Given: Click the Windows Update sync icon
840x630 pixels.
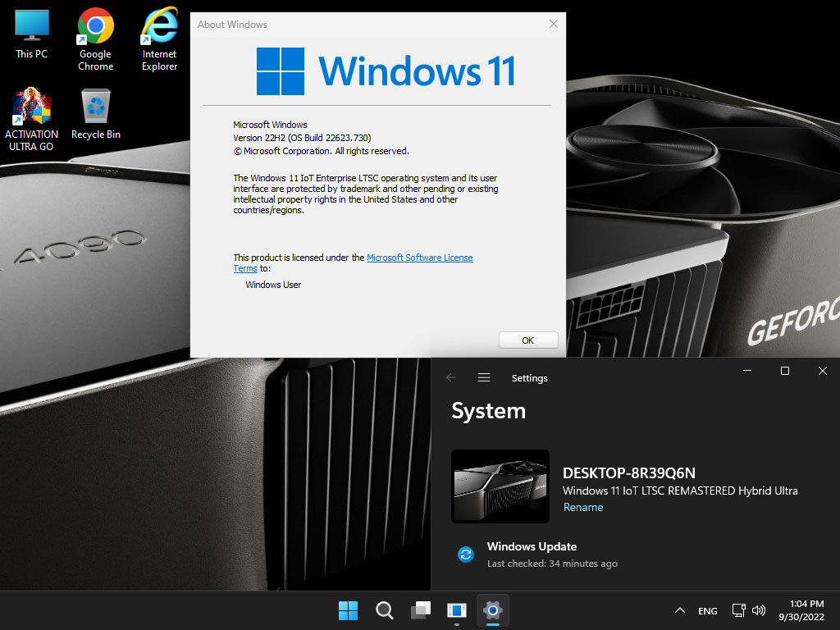Looking at the screenshot, I should [x=466, y=555].
